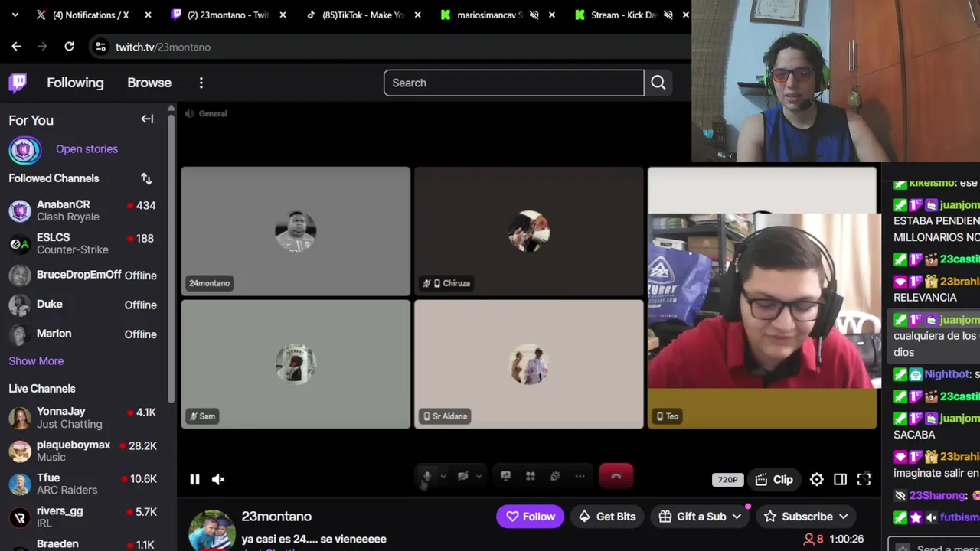
Task: Sort followed channels with the arrows icon
Action: (146, 178)
